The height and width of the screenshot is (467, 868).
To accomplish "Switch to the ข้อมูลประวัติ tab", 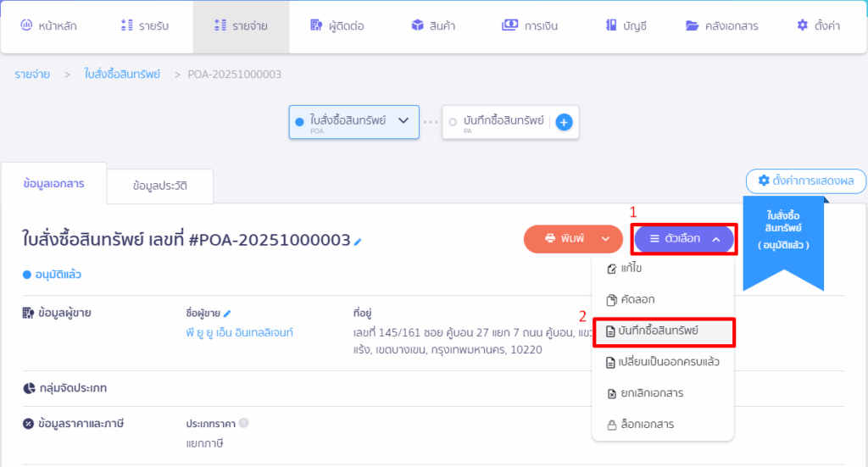I will (x=159, y=186).
